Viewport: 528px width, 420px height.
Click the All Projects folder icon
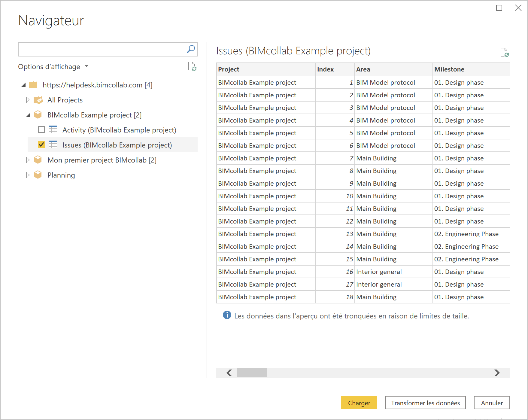click(x=38, y=100)
